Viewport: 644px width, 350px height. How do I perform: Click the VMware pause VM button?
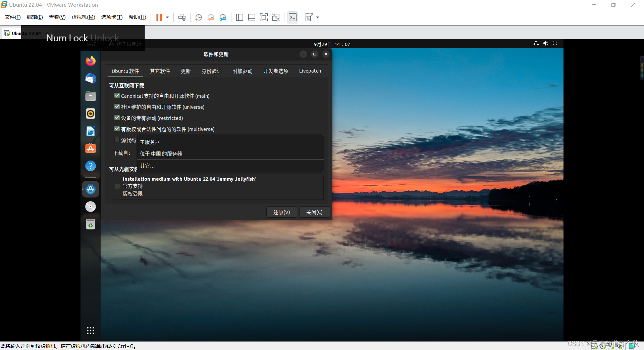pos(159,17)
